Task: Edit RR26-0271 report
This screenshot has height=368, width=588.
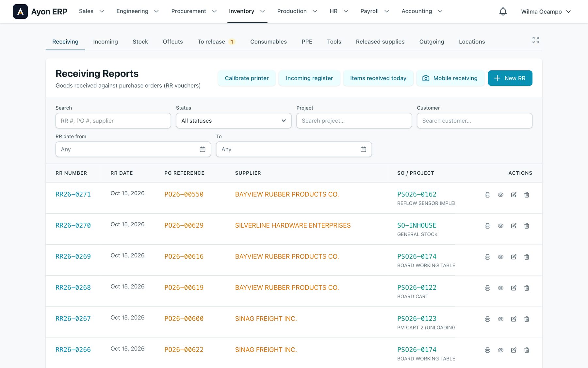Action: [514, 195]
